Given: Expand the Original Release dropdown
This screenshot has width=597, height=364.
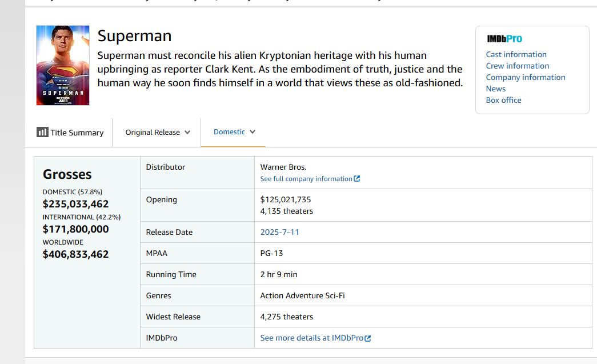Looking at the screenshot, I should 158,133.
